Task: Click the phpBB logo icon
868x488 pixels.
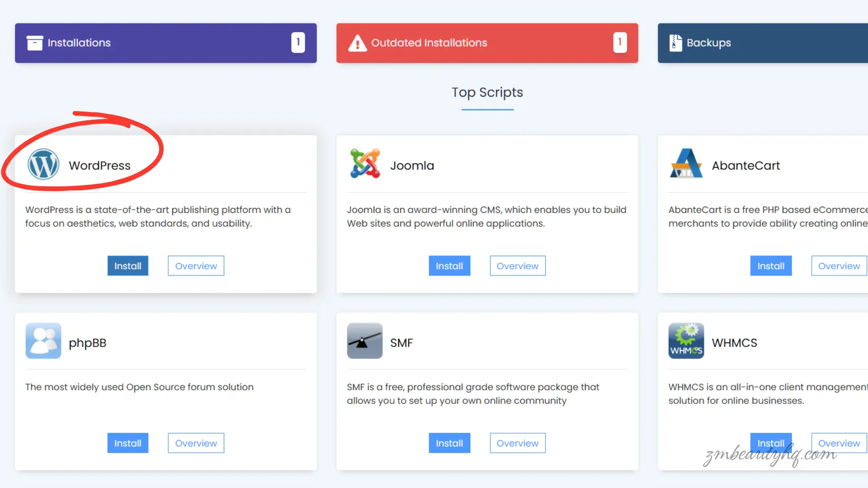Action: (43, 341)
